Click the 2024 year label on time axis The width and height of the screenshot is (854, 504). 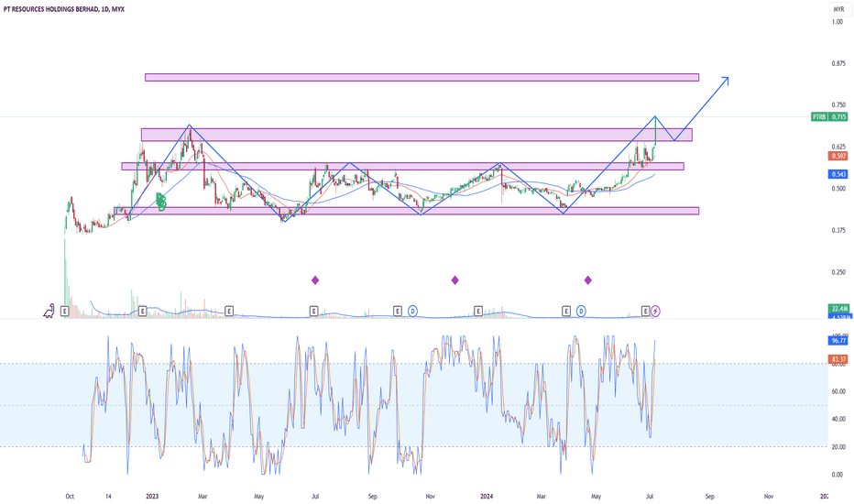coord(487,497)
